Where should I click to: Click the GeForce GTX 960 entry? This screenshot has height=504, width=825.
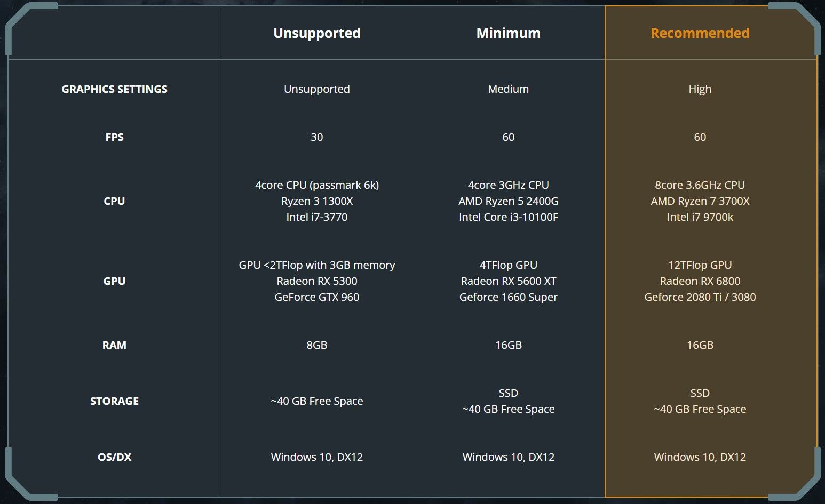click(316, 297)
